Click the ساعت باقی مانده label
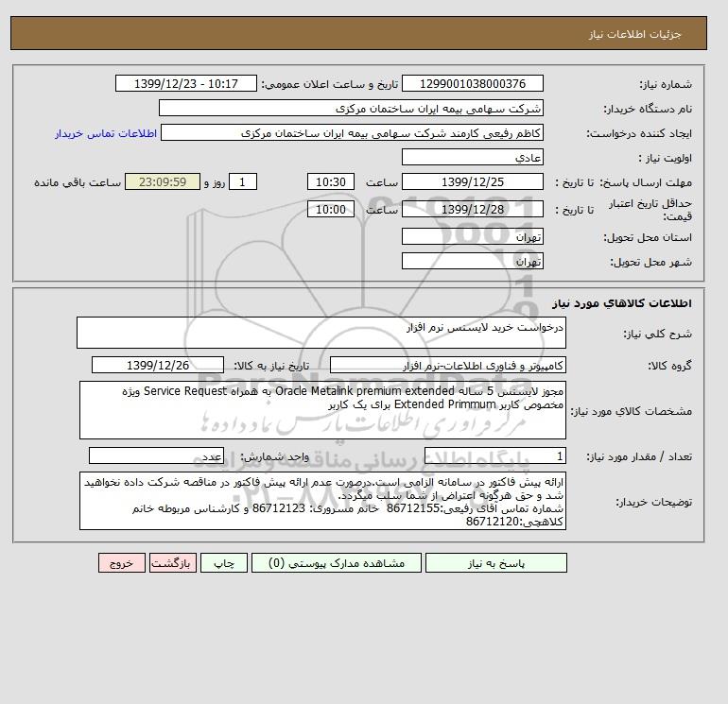Viewport: 728px width, 704px height. click(78, 182)
